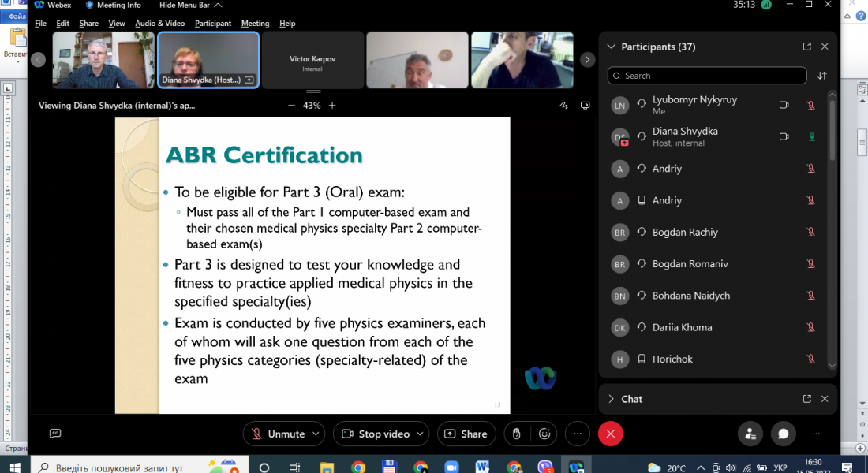The width and height of the screenshot is (868, 473).
Task: Click the red leave meeting button
Action: [610, 434]
